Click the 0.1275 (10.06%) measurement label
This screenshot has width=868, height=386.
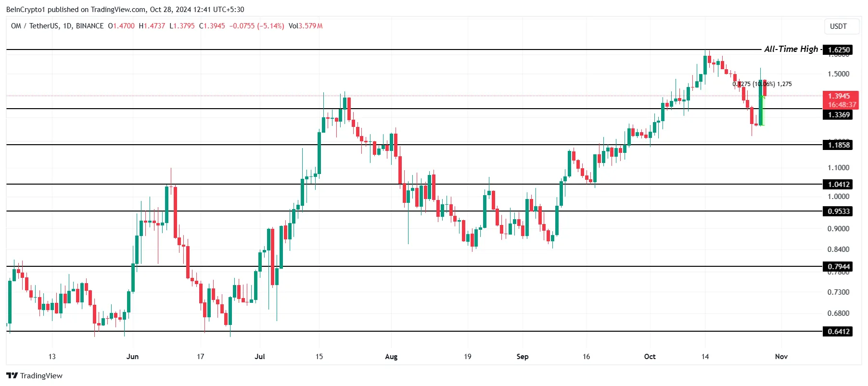(x=762, y=84)
